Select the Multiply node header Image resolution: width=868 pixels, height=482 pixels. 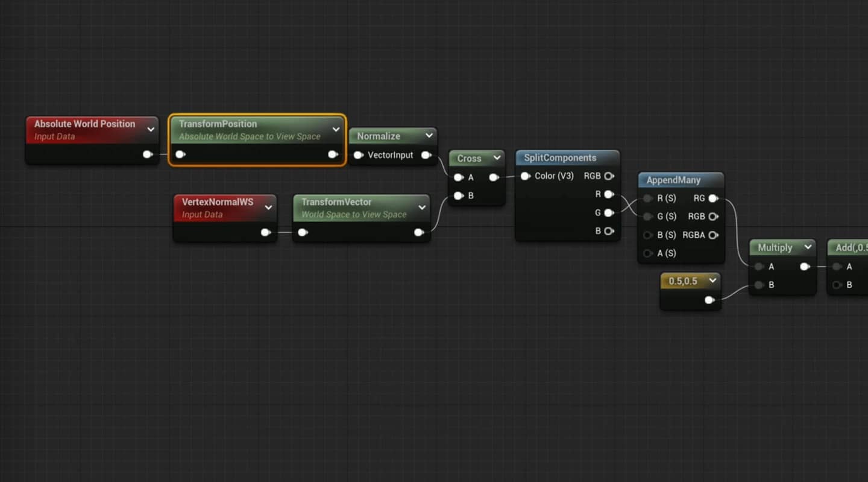tap(782, 247)
